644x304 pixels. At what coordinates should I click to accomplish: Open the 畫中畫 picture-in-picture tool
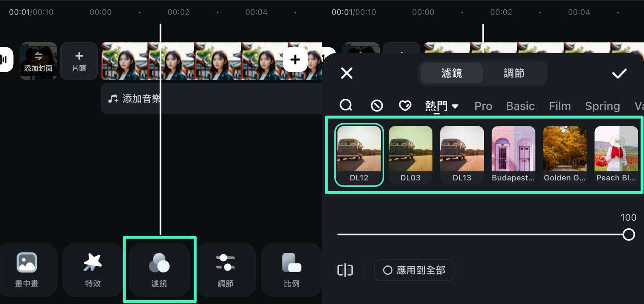point(27,270)
